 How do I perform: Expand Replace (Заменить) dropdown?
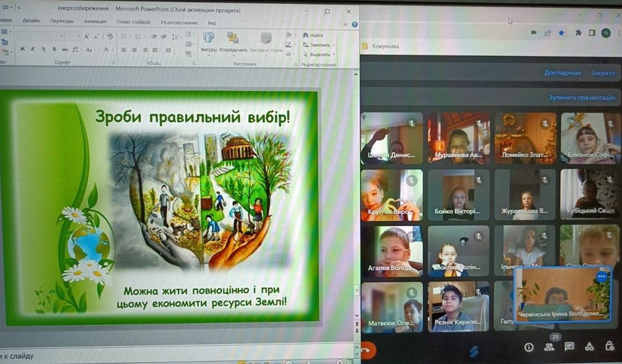(x=333, y=45)
